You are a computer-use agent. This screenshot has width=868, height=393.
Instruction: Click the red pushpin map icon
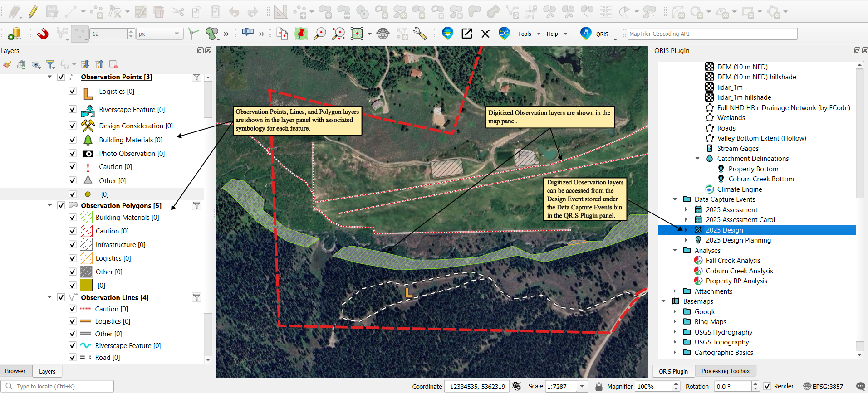[301, 34]
